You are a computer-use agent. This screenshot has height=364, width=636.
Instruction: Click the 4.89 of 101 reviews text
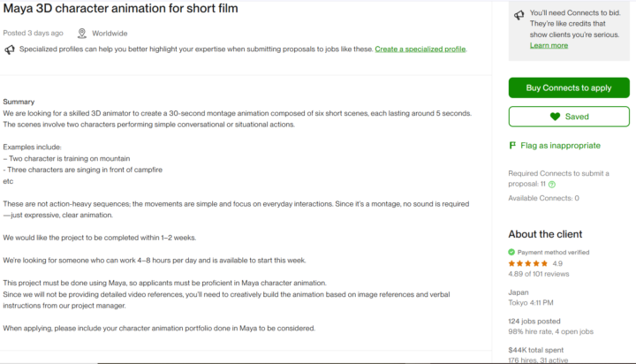point(538,274)
